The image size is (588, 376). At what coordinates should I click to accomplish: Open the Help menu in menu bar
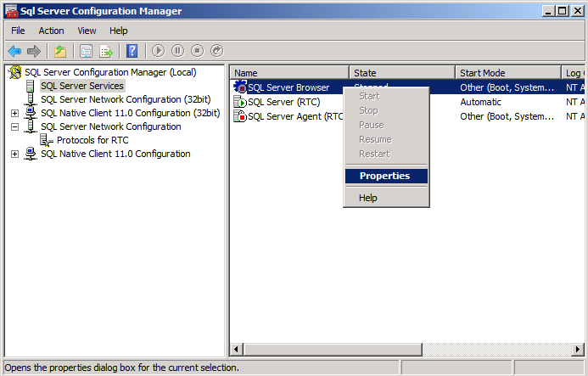coord(119,31)
